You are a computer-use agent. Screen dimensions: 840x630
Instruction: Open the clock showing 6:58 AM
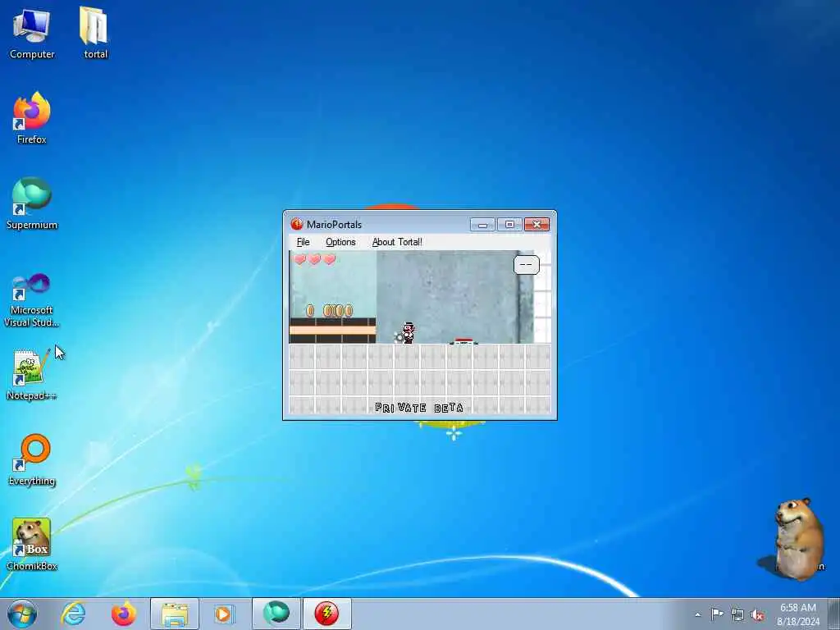pos(798,614)
